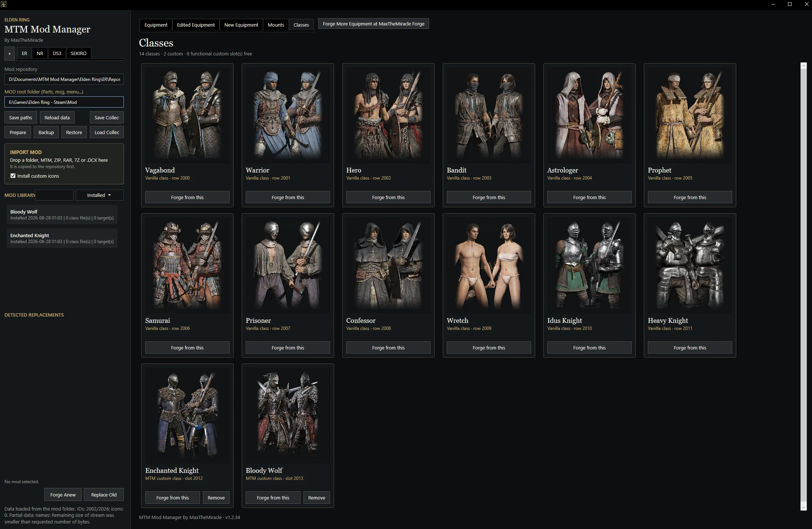The width and height of the screenshot is (812, 529).
Task: Remove the Enchanted Knight custom class
Action: coord(216,498)
